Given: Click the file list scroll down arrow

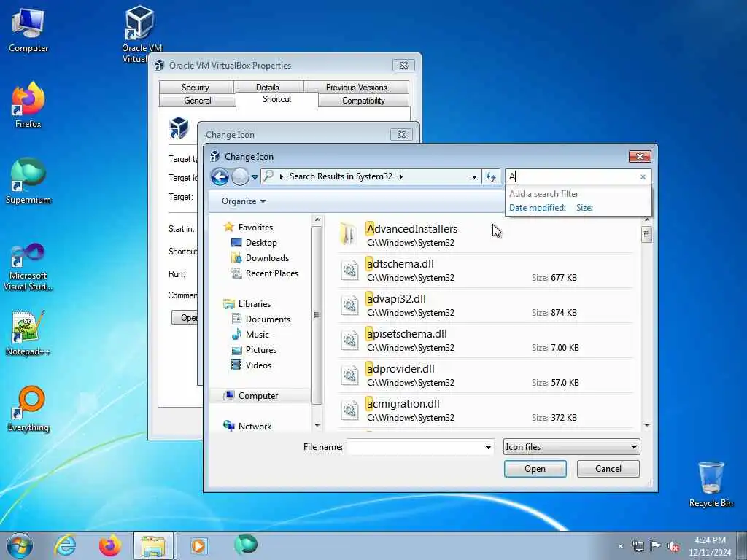Looking at the screenshot, I should (x=646, y=425).
